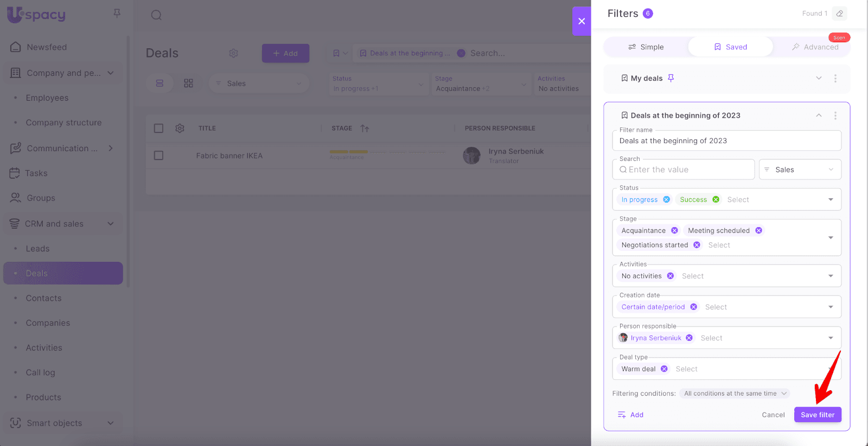Change the Filtering conditions dropdown
Image resolution: width=868 pixels, height=446 pixels.
pyautogui.click(x=735, y=393)
